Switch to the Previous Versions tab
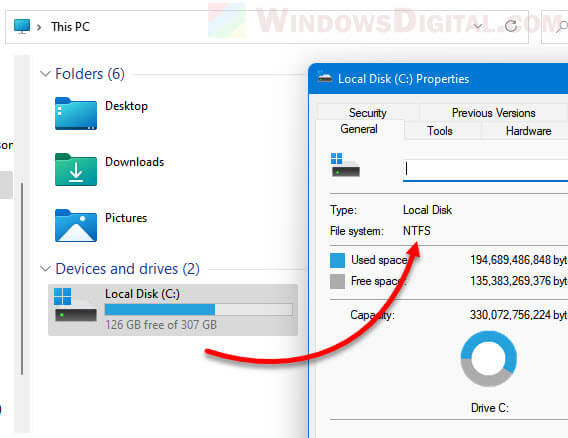 click(x=493, y=113)
